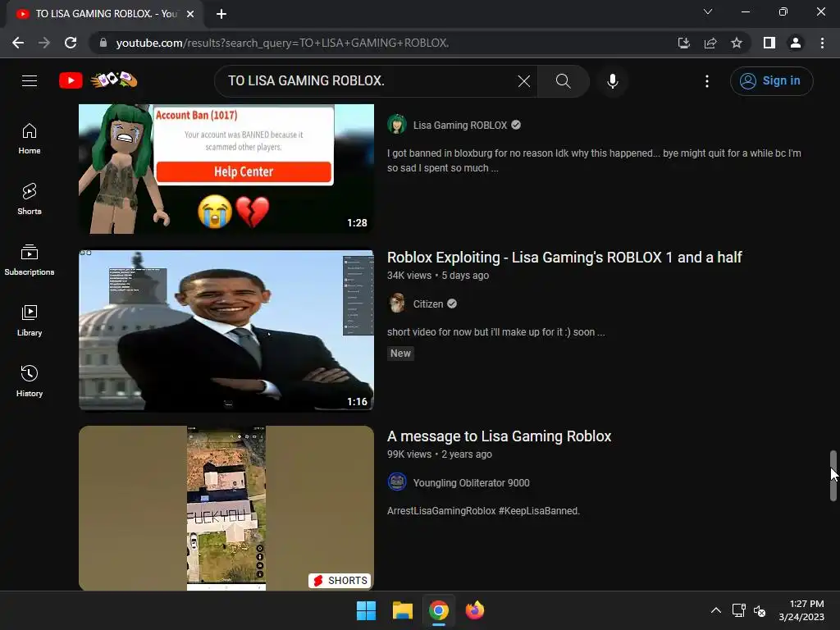Open the Lisa Gaming ROBLOX channel avatar
This screenshot has height=630, width=840.
click(397, 125)
